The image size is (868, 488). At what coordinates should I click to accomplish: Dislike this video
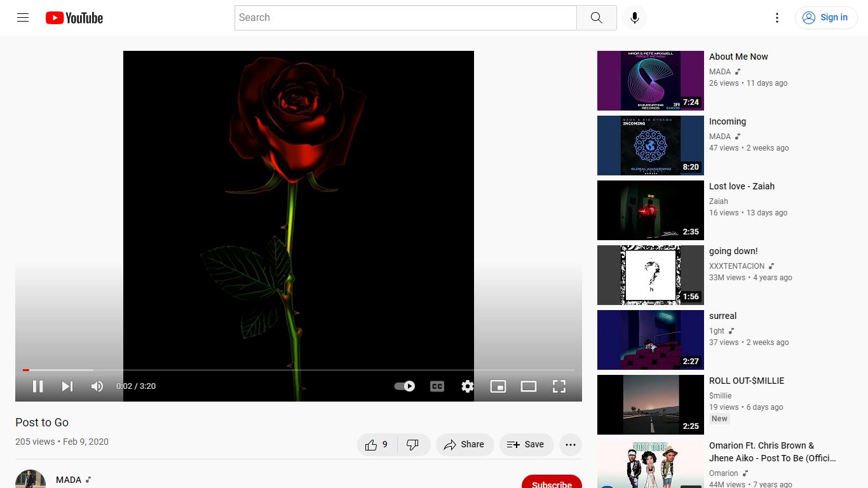[x=414, y=445]
